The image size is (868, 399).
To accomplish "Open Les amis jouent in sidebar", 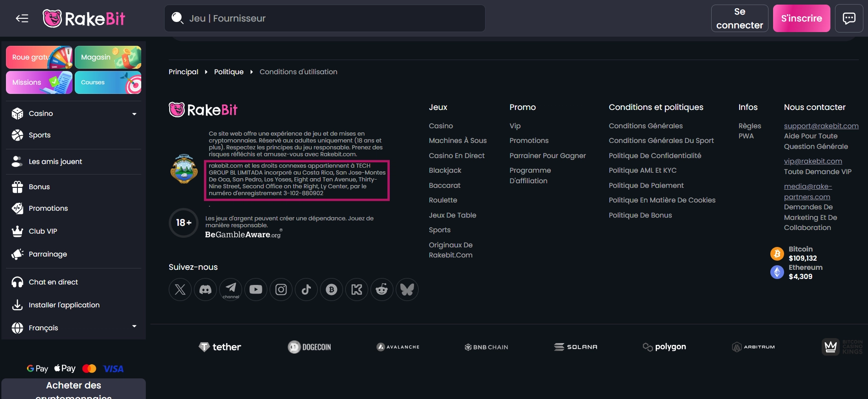I will coord(74,161).
